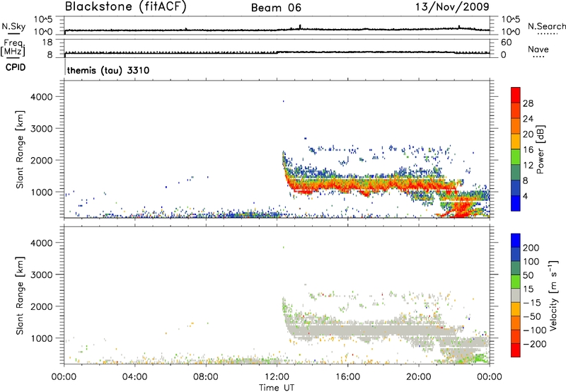This screenshot has width=566, height=392.
Task: Click the "-15" value on Velocity color bar
Action: coord(532,303)
